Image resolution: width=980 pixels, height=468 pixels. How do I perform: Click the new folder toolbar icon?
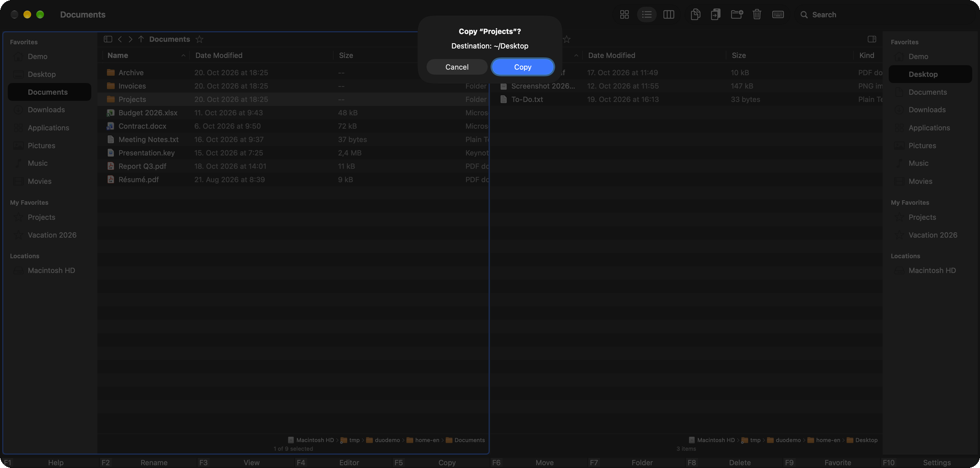coord(737,15)
